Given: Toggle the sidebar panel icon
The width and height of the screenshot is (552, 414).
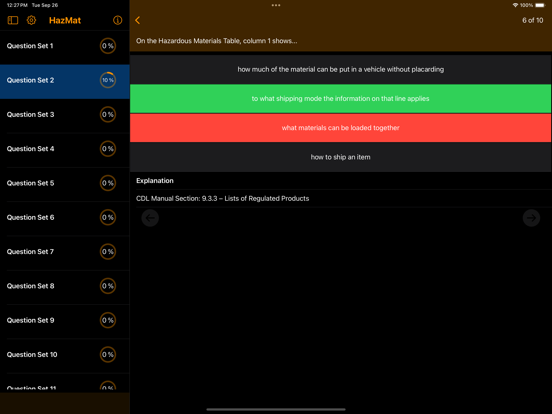Looking at the screenshot, I should tap(13, 20).
